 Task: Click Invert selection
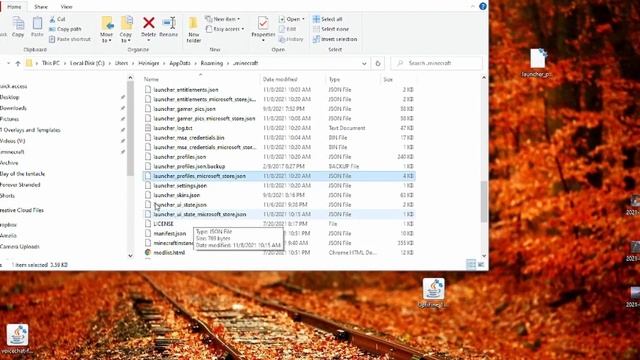tap(335, 39)
